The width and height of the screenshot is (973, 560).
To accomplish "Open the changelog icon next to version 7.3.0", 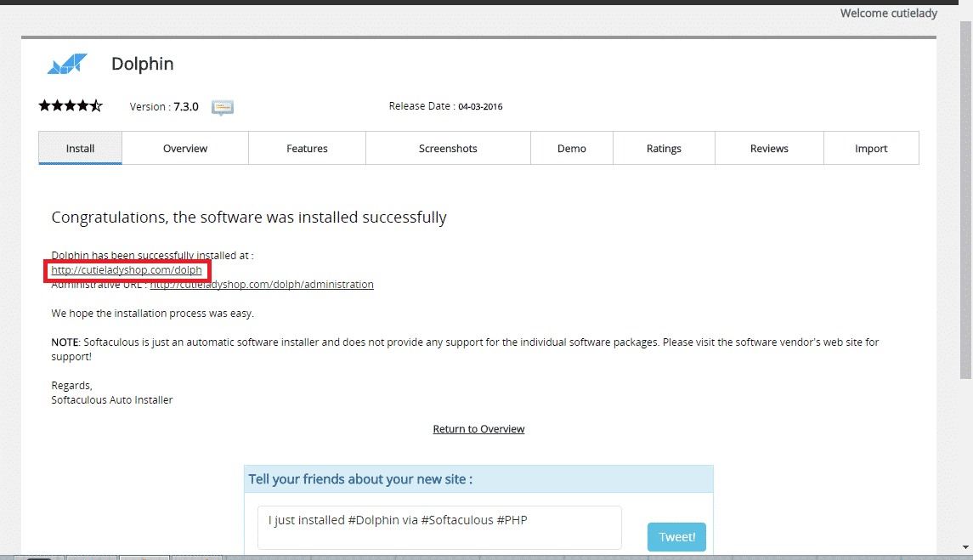I will pos(222,107).
